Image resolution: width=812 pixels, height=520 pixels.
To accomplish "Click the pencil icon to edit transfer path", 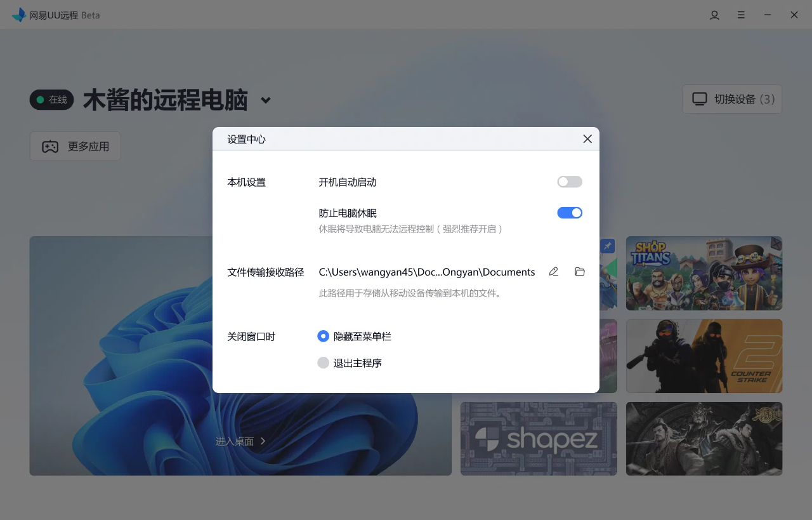I will tap(554, 272).
